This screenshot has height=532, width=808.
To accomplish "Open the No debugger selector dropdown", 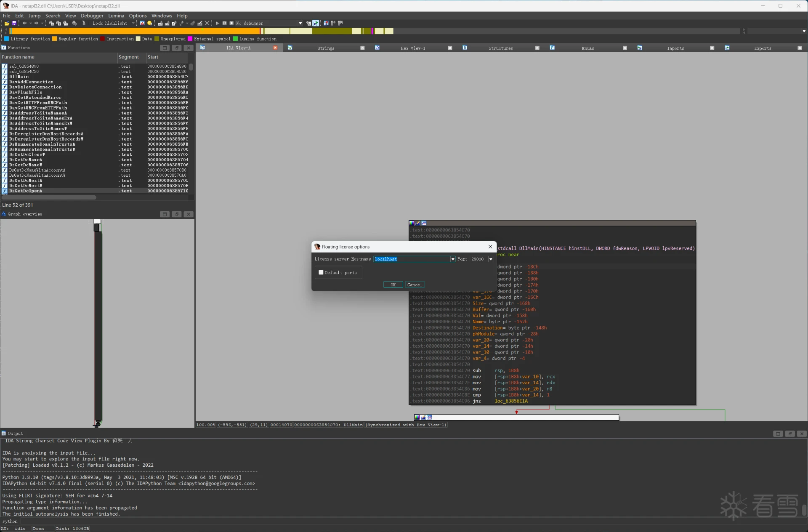I will 300,23.
